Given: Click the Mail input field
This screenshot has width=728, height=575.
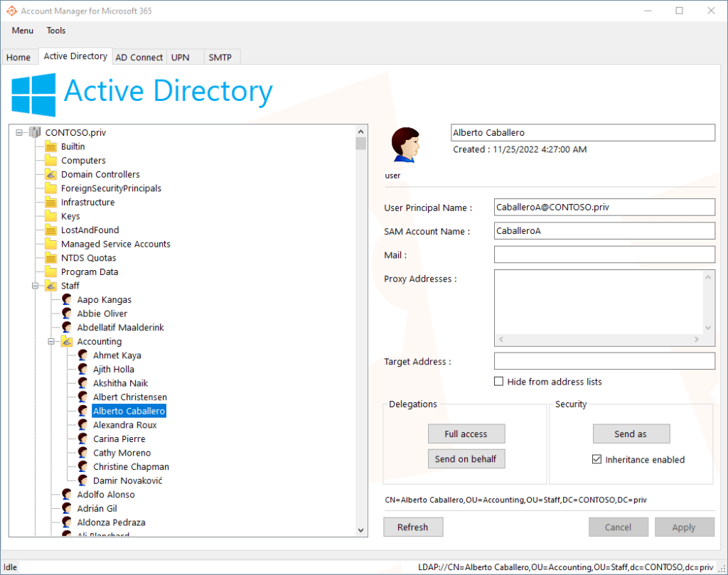Looking at the screenshot, I should [x=604, y=254].
